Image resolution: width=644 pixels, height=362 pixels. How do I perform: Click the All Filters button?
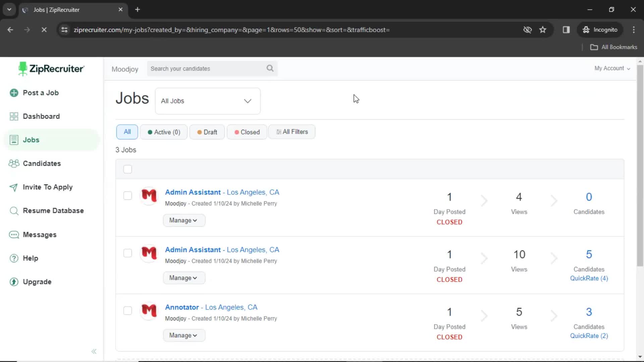coord(292,131)
